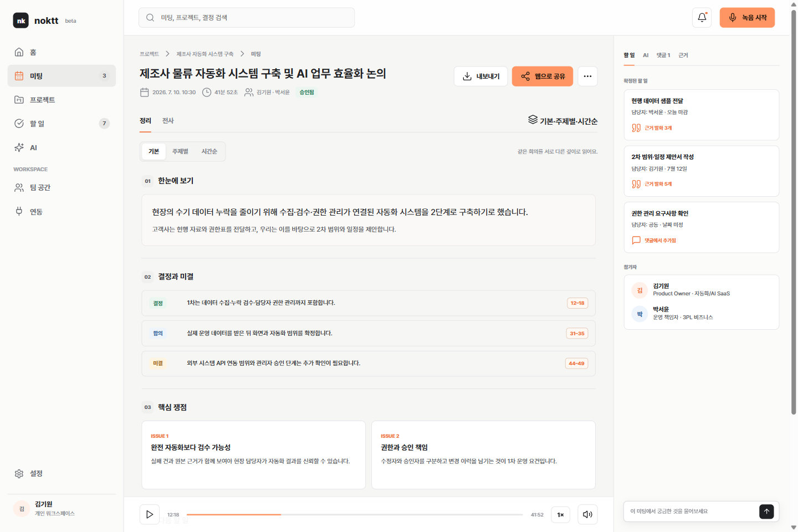798x532 pixels.
Task: Click timestamp badge 31–35
Action: 577,334
